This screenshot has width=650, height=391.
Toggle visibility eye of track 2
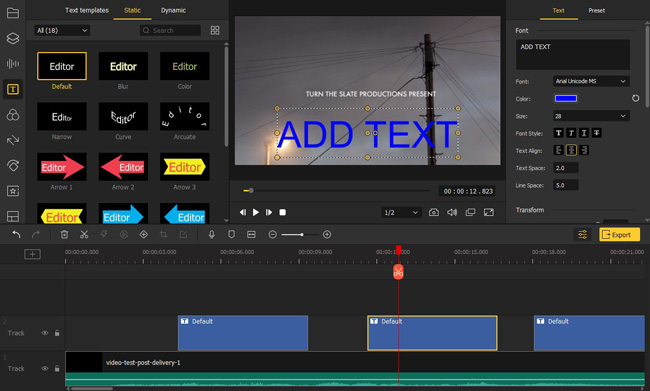point(44,333)
